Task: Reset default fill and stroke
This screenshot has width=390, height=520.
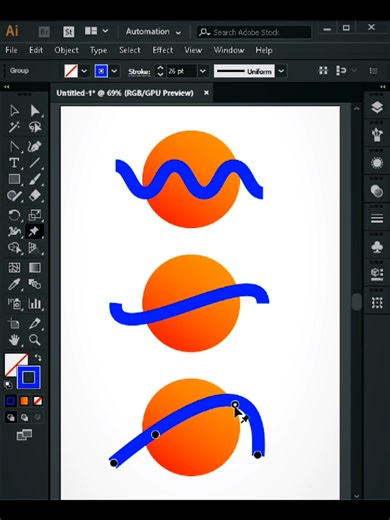Action: [x=8, y=385]
